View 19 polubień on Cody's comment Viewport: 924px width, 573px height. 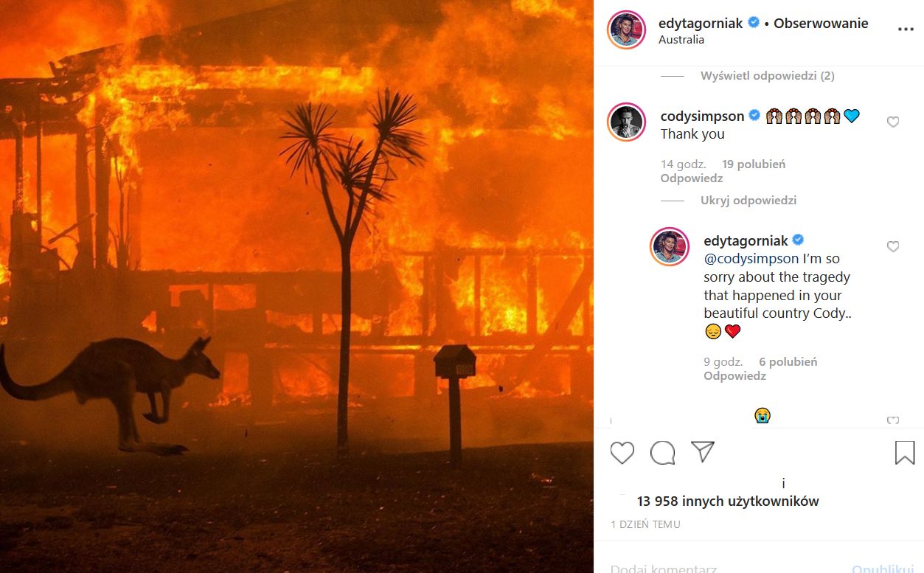[754, 164]
